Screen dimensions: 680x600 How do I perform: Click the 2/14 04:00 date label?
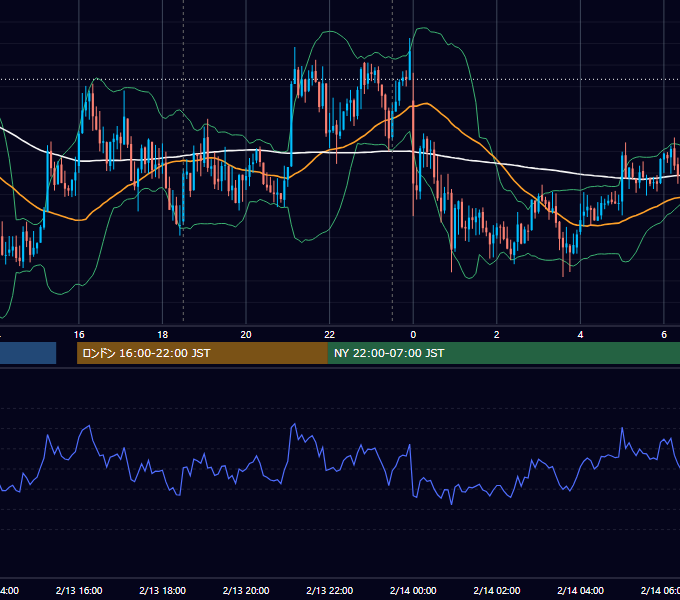580,590
